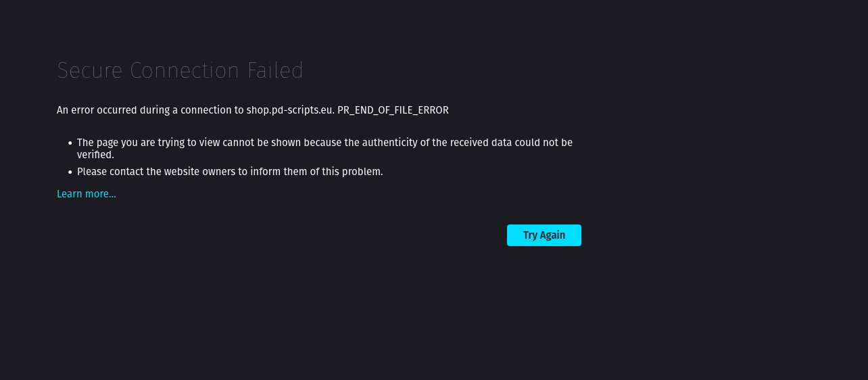Click the second bullet point marker
868x380 pixels.
point(70,172)
